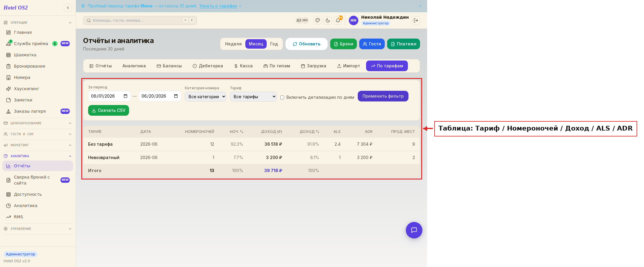The image size is (644, 267).
Task: Select the Неделя period option
Action: click(233, 44)
